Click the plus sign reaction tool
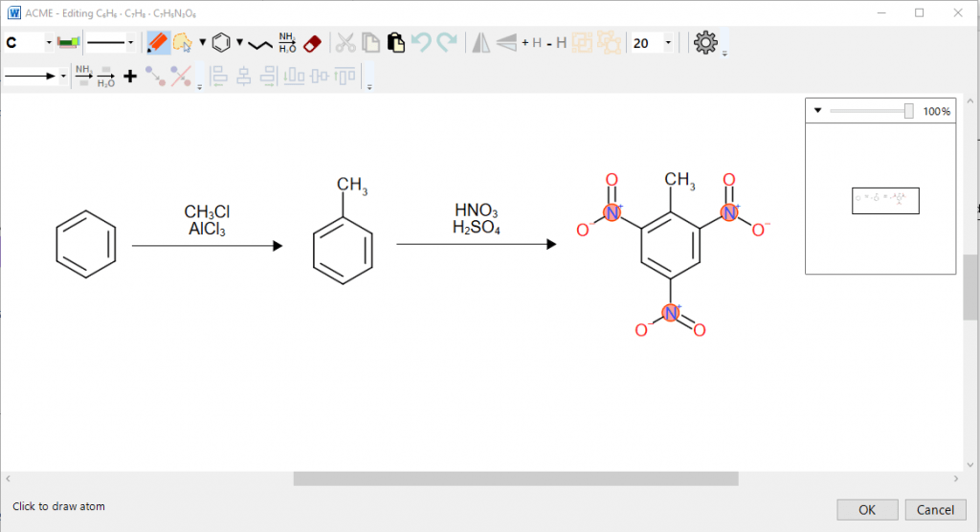 point(130,76)
